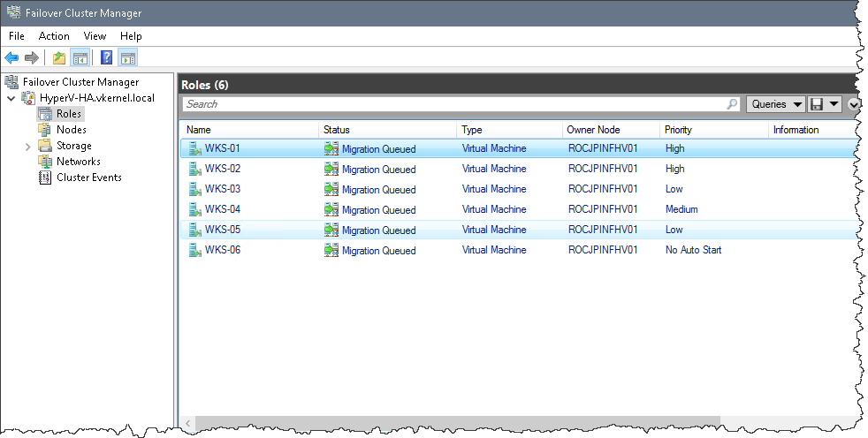Click No Auto Start priority of WKS-06
Viewport: 868px width, 438px height.
[x=693, y=250]
